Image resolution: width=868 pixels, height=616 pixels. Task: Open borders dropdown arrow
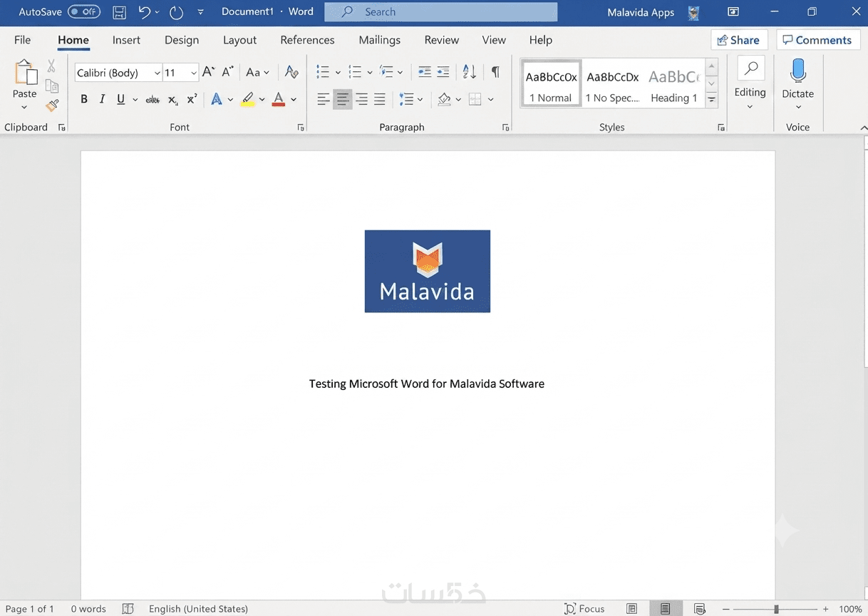[x=491, y=100]
